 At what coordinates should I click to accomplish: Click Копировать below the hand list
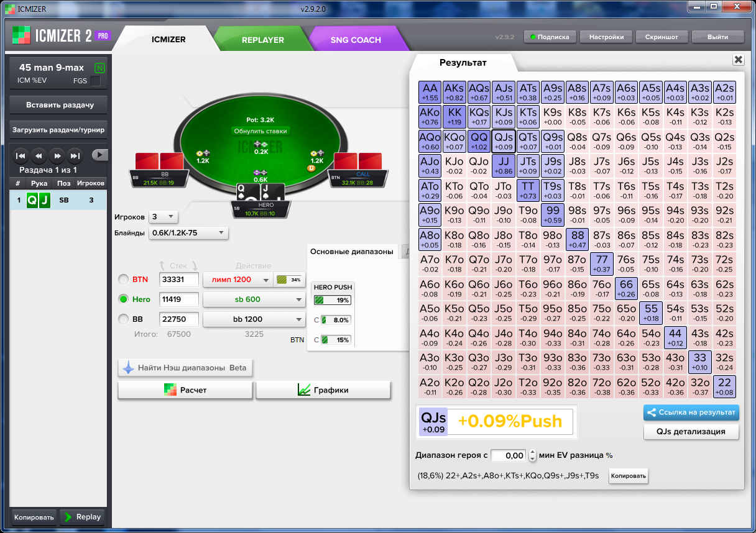coord(34,517)
